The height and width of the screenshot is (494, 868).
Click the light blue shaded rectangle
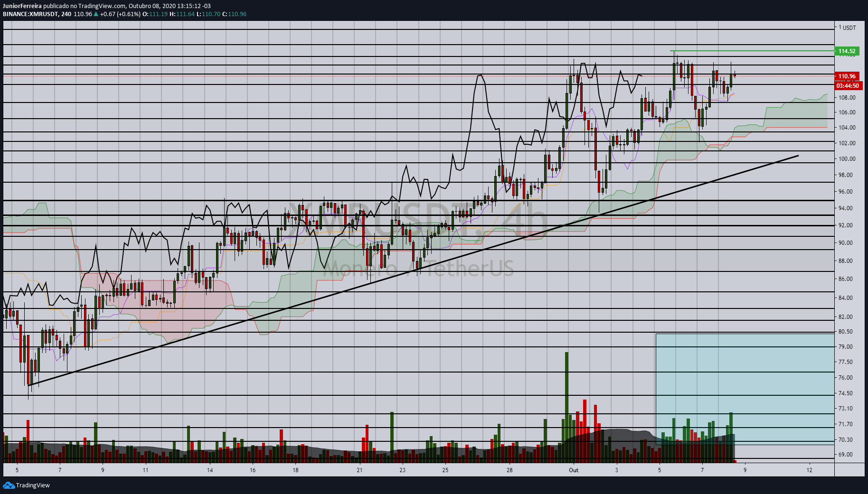[x=745, y=389]
